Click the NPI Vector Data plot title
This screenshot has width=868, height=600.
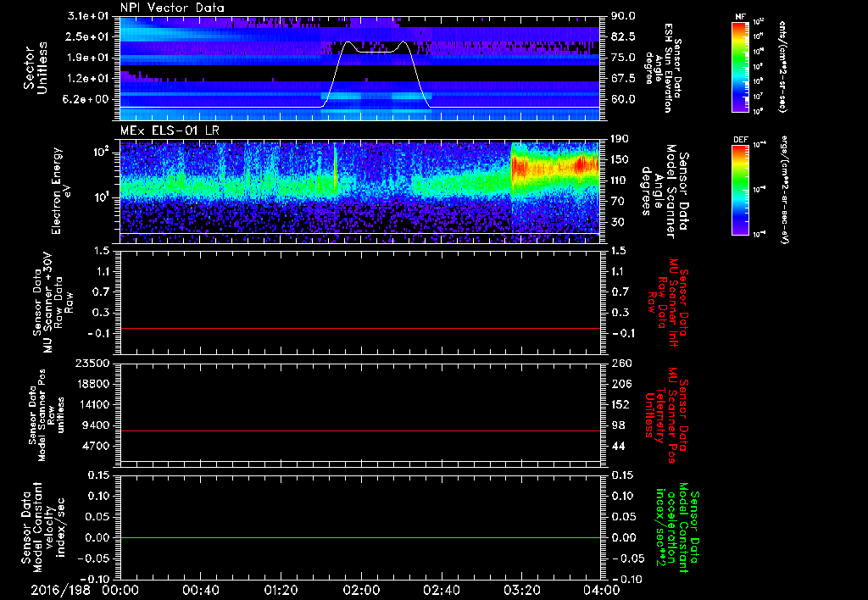click(172, 8)
